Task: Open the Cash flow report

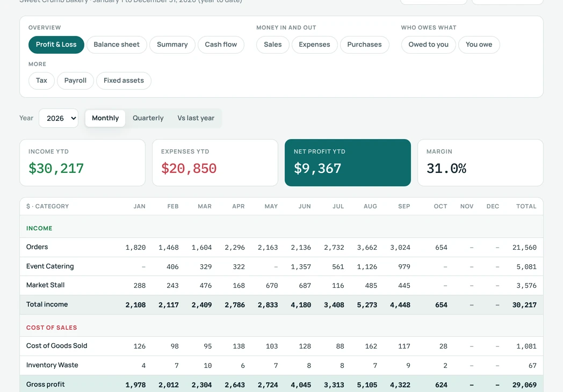Action: tap(221, 45)
